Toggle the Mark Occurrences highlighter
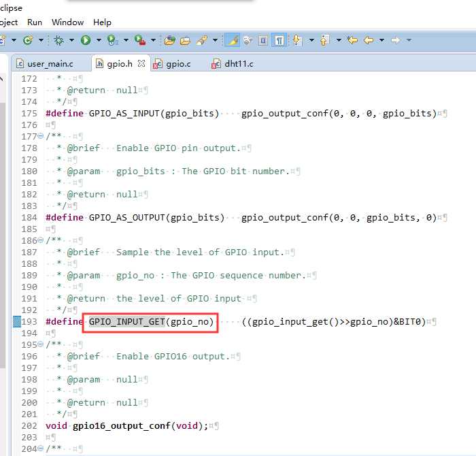This screenshot has width=476, height=456. 233,40
